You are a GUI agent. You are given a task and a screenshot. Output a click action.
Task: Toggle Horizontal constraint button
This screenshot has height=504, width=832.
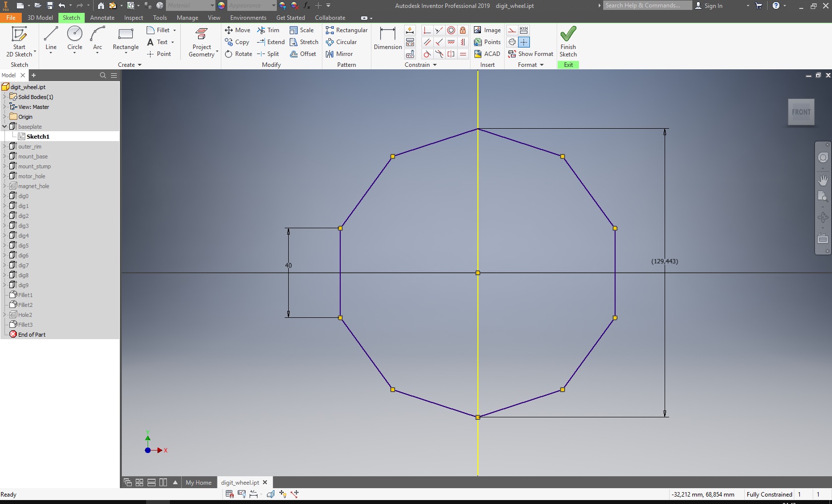(x=451, y=42)
